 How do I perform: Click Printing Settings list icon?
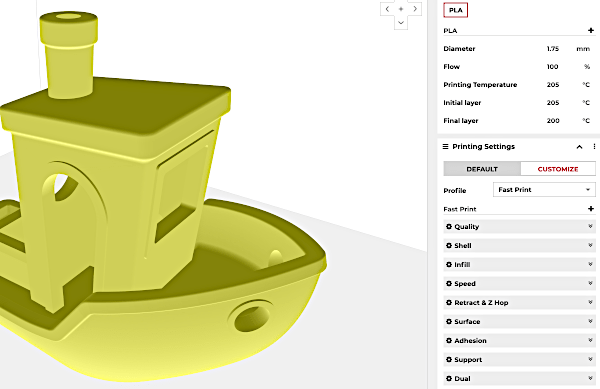(x=445, y=146)
